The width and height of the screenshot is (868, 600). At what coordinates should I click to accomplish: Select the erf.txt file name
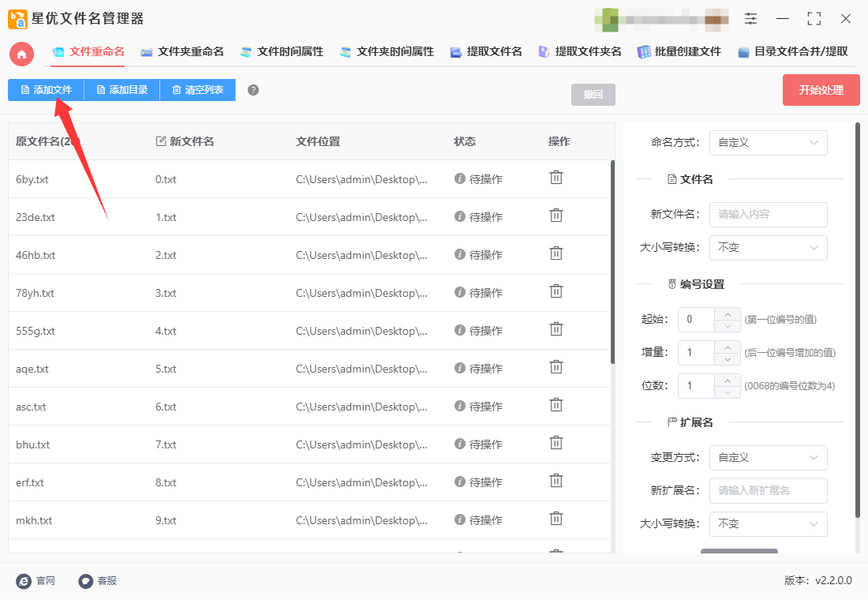coord(30,482)
